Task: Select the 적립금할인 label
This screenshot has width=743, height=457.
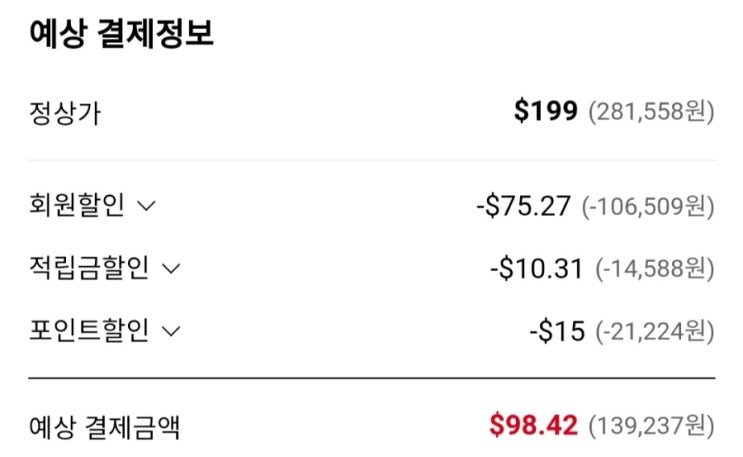Action: tap(89, 268)
